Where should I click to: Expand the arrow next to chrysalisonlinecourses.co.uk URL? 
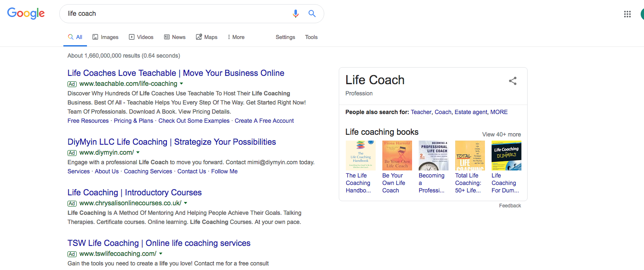(186, 203)
